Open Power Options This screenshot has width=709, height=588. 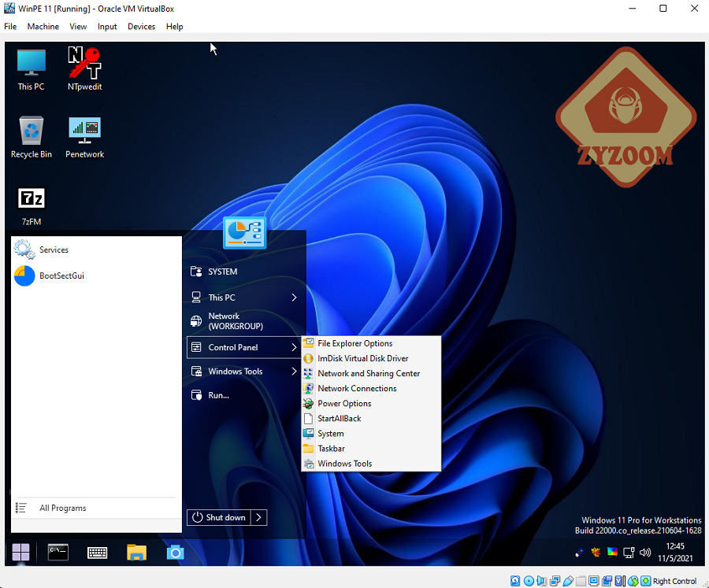point(371,404)
